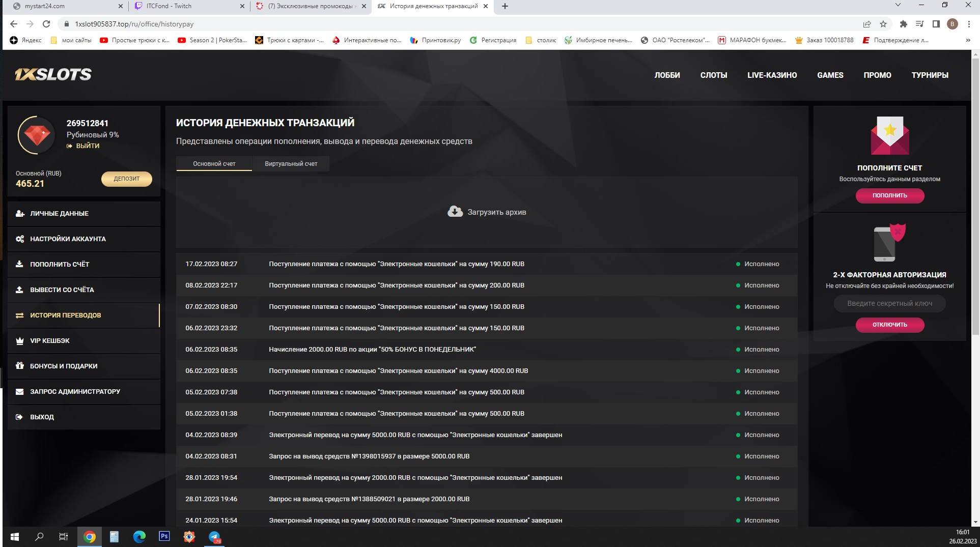Open the ЛОББИ menu
The image size is (980, 547).
point(667,75)
